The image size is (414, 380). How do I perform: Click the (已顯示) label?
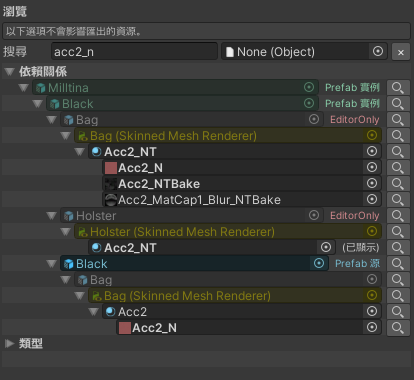361,248
